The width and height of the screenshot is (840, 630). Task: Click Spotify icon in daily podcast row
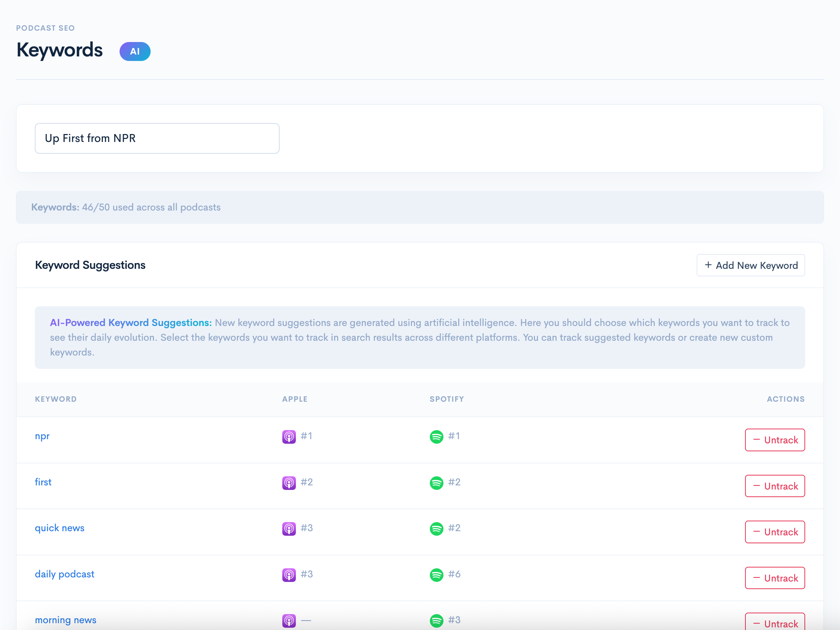click(436, 574)
